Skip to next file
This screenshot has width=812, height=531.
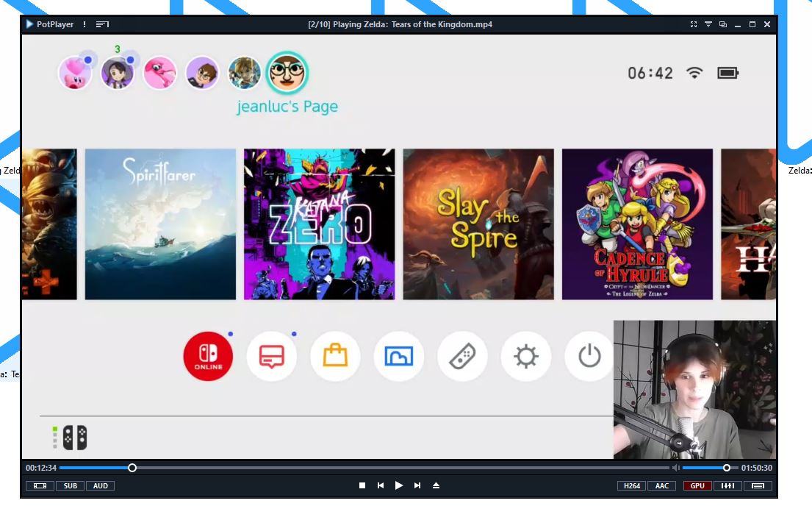pyautogui.click(x=417, y=485)
